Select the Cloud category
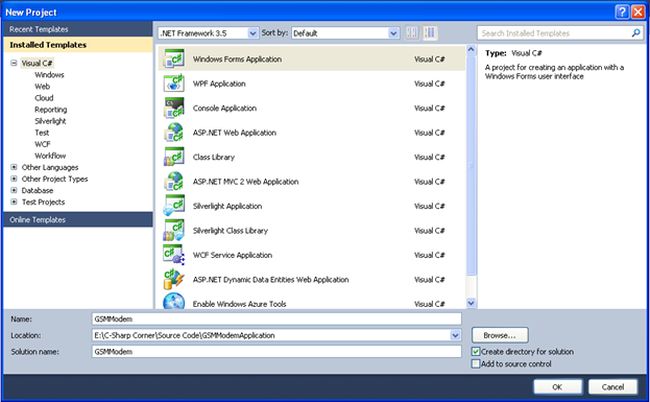The width and height of the screenshot is (650, 402). coord(44,98)
